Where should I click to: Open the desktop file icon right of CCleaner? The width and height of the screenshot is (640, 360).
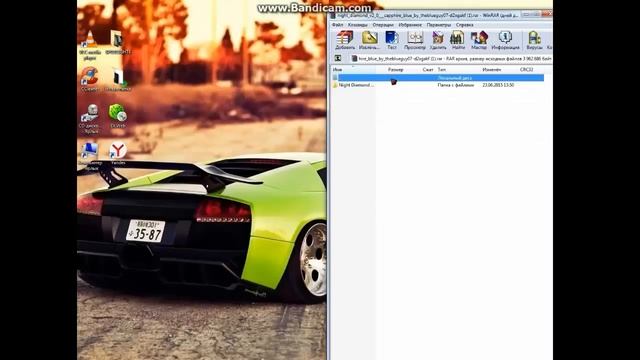(118, 80)
